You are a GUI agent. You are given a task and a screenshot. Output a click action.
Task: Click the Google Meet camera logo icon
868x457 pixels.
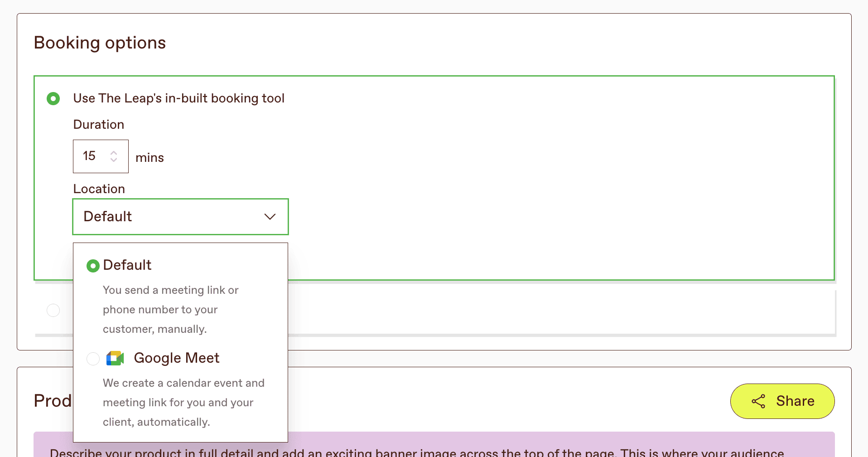pyautogui.click(x=115, y=358)
